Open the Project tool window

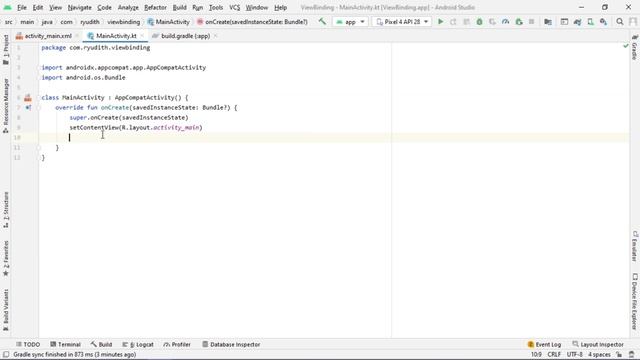click(6, 50)
